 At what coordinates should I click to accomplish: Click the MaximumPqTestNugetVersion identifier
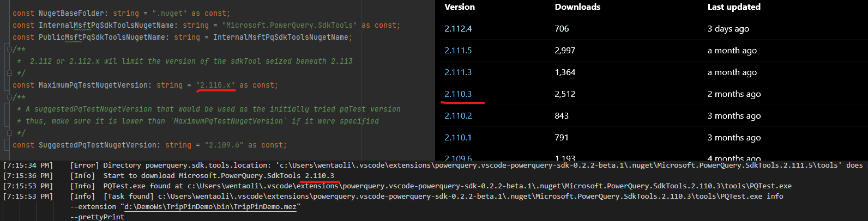click(x=93, y=85)
